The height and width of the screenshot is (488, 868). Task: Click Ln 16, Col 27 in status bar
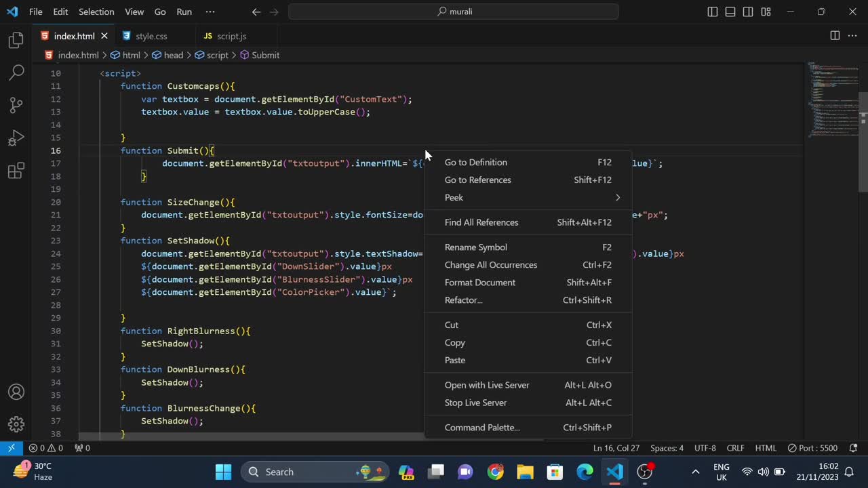pos(616,448)
